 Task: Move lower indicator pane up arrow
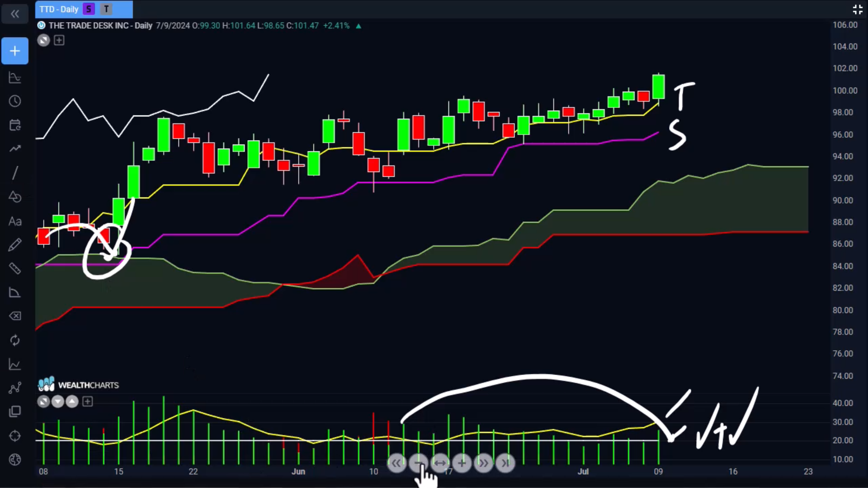[x=72, y=402]
